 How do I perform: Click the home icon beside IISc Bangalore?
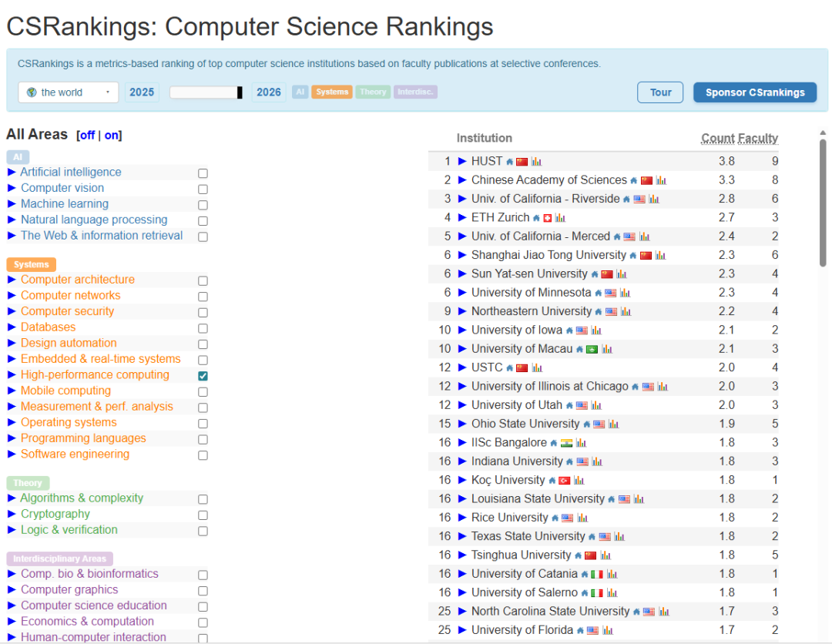click(553, 443)
